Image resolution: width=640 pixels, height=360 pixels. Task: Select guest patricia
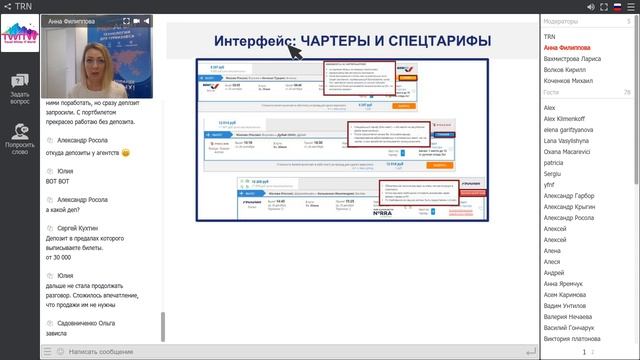tap(553, 163)
